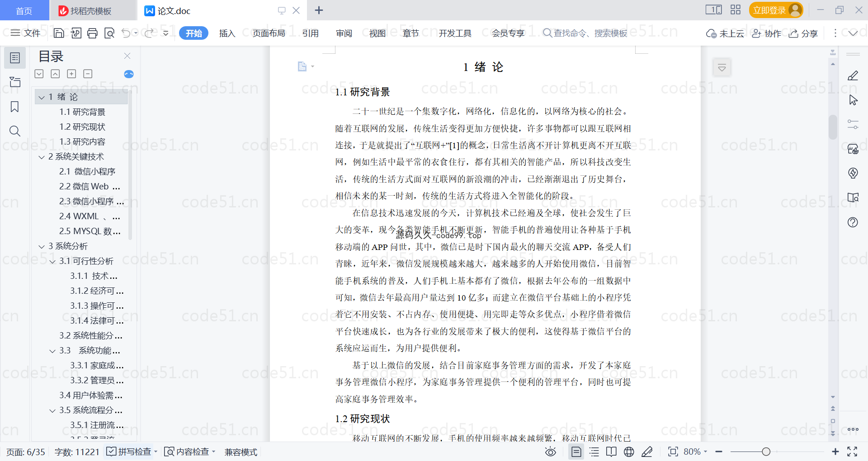
Task: Click the 字数: 11221 word count
Action: point(77,452)
